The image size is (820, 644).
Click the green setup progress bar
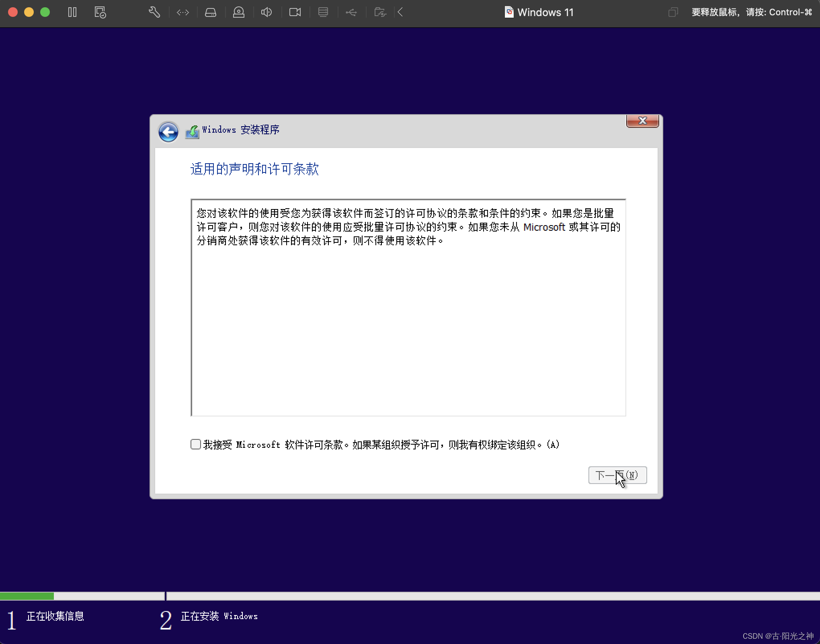tap(27, 596)
